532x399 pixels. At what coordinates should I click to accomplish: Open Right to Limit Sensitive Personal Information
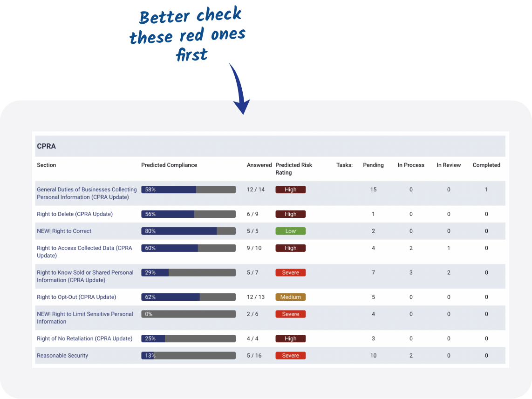85,318
